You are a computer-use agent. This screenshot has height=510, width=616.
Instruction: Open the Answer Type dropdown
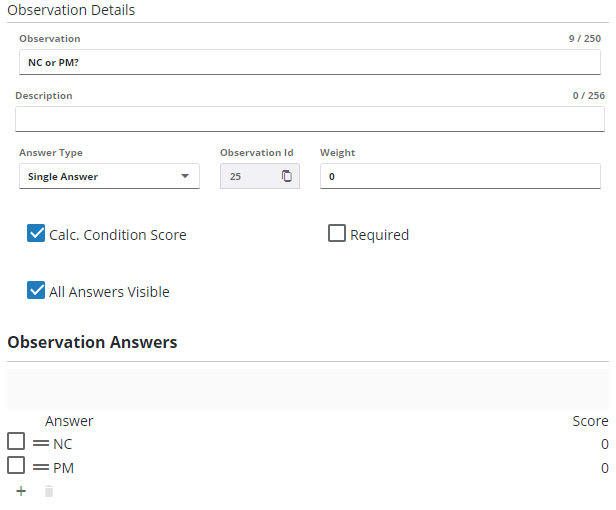coord(108,177)
